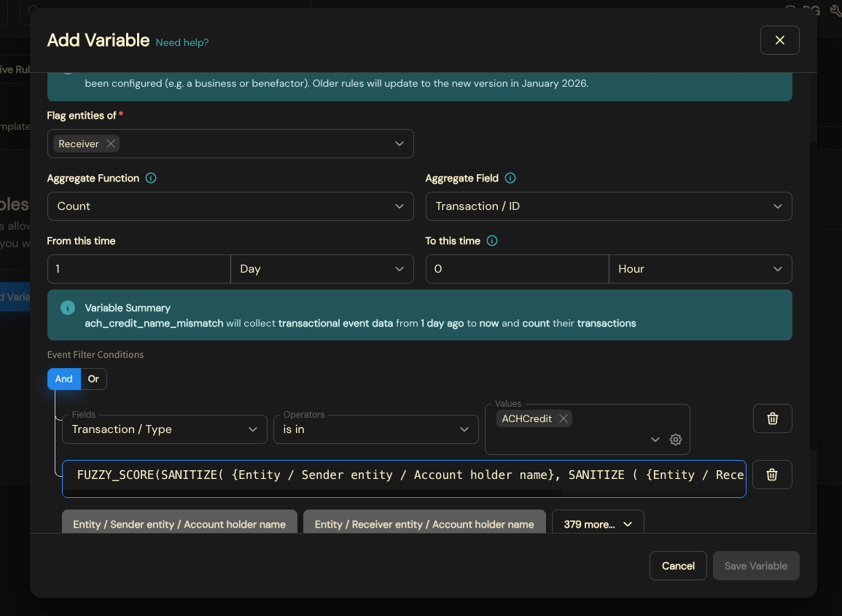Expand the Values dropdown chevron
Screen dimensions: 842x616
pyautogui.click(x=655, y=440)
